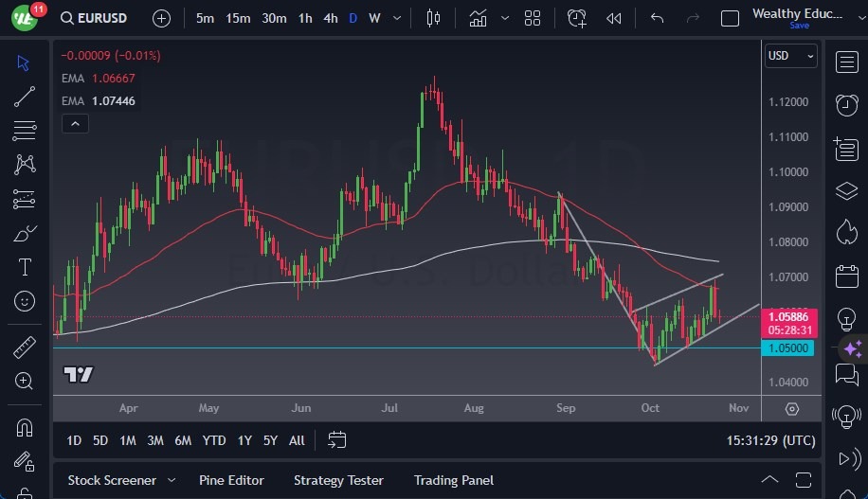Click the zoom in magnifier tool
This screenshot has height=499, width=868.
26,382
